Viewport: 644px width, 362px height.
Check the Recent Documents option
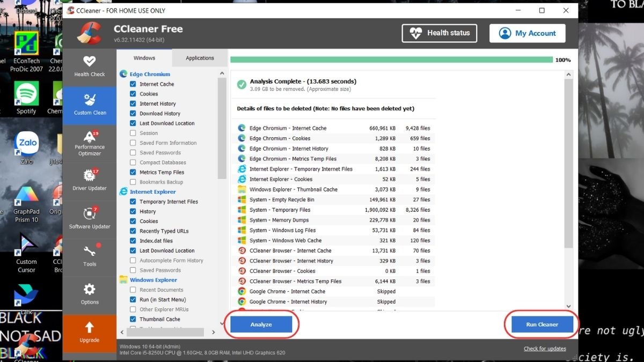point(133,290)
